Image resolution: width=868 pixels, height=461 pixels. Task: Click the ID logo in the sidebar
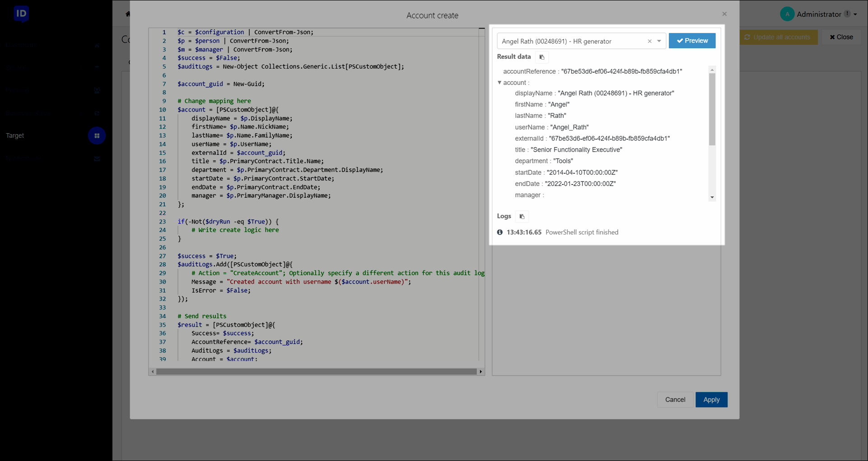coord(21,14)
